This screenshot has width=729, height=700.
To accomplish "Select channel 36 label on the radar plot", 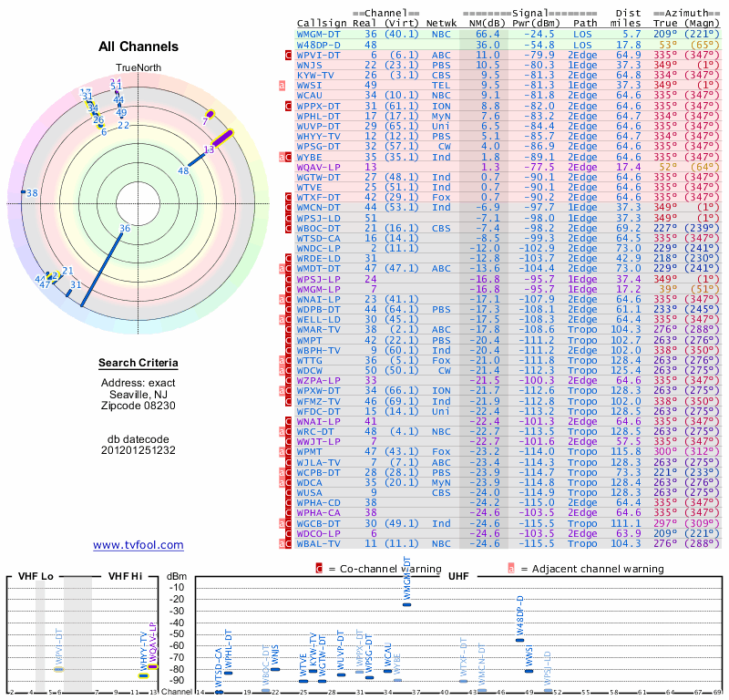I will [125, 229].
